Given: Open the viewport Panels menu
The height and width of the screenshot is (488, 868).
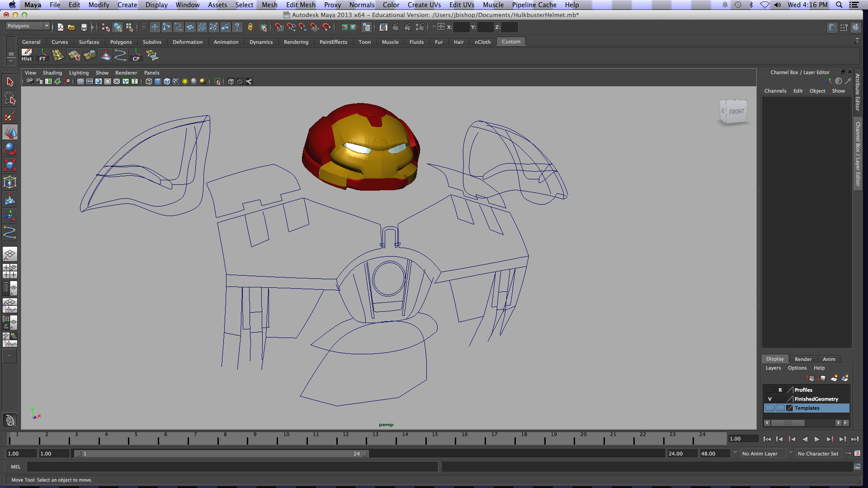Looking at the screenshot, I should [151, 73].
